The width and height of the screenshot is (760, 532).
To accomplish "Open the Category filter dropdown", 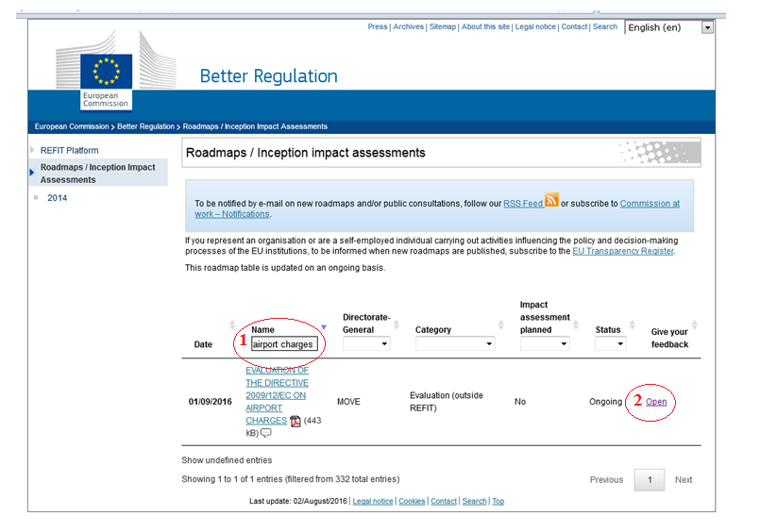I will pyautogui.click(x=455, y=343).
